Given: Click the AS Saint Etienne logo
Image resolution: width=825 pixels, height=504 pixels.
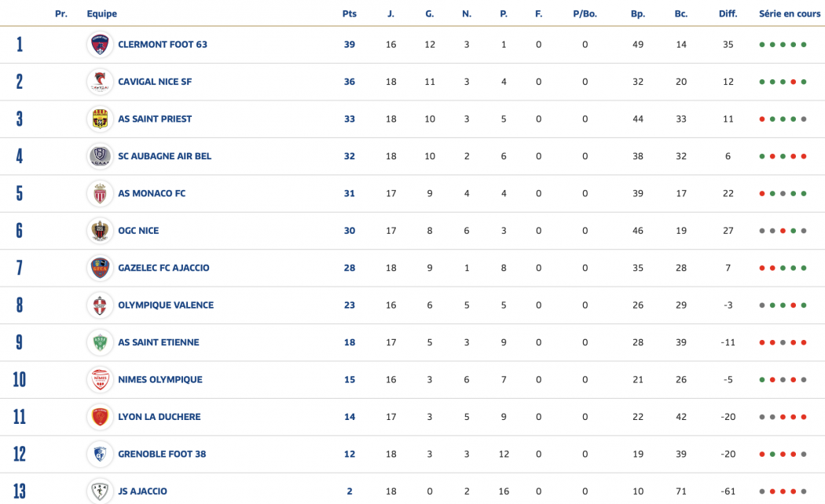Looking at the screenshot, I should coord(100,342).
